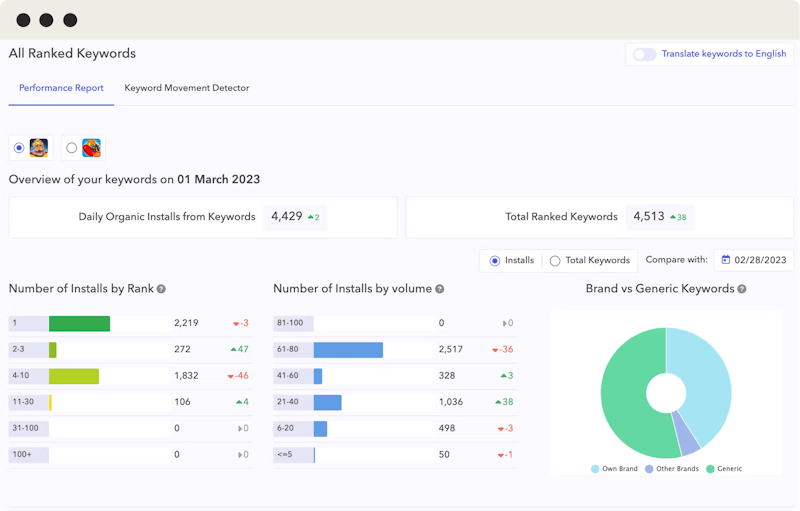Click help icon beside Number of Installs by volume
Viewport: 800px width, 511px height.
tap(440, 289)
